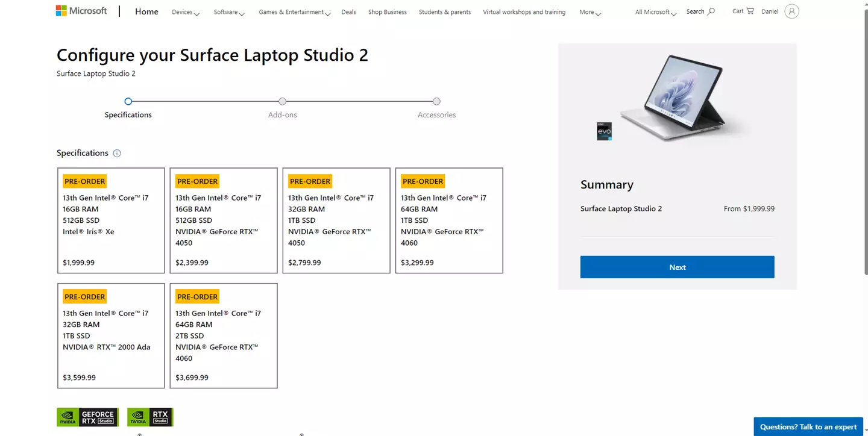Viewport: 868px width, 436px height.
Task: Select the $3,699.99 64GB 2TB configuration
Action: click(224, 336)
